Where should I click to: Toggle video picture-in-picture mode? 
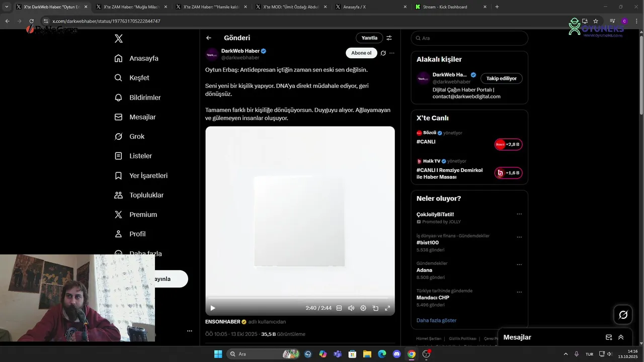point(375,308)
